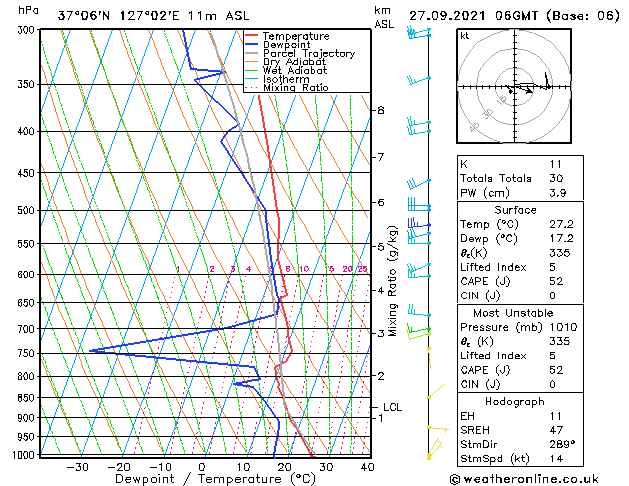Click the '850' pressure level label
This screenshot has height=486, width=629.
pos(28,398)
